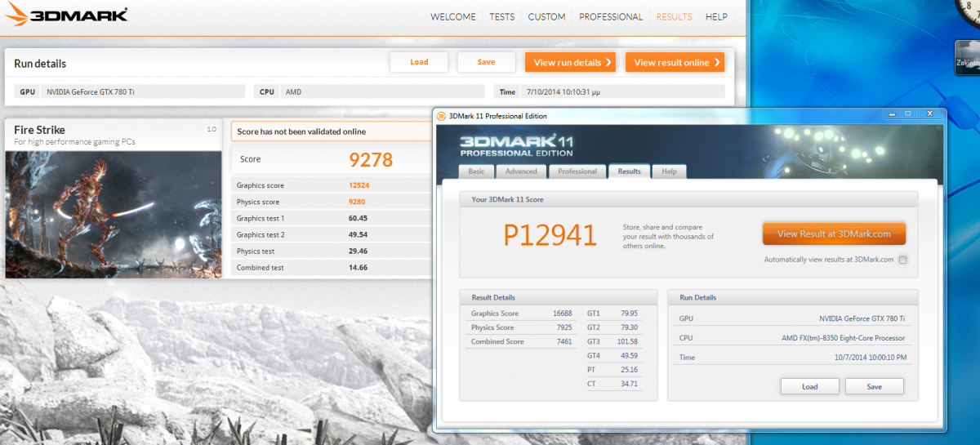The width and height of the screenshot is (980, 445).
Task: Switch to the PROFESSIONAL section
Action: pos(611,16)
